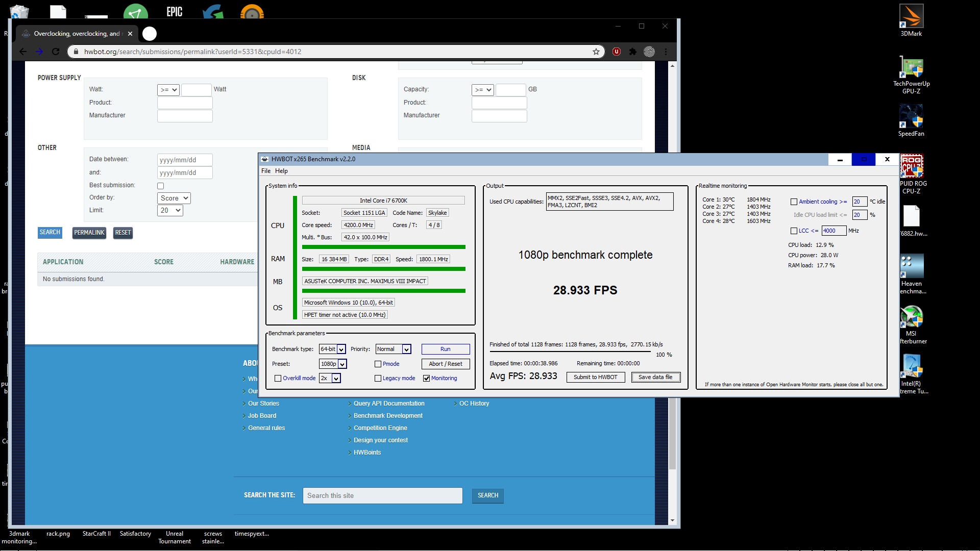Click the Search this site field
This screenshot has width=980, height=551.
[x=383, y=495]
